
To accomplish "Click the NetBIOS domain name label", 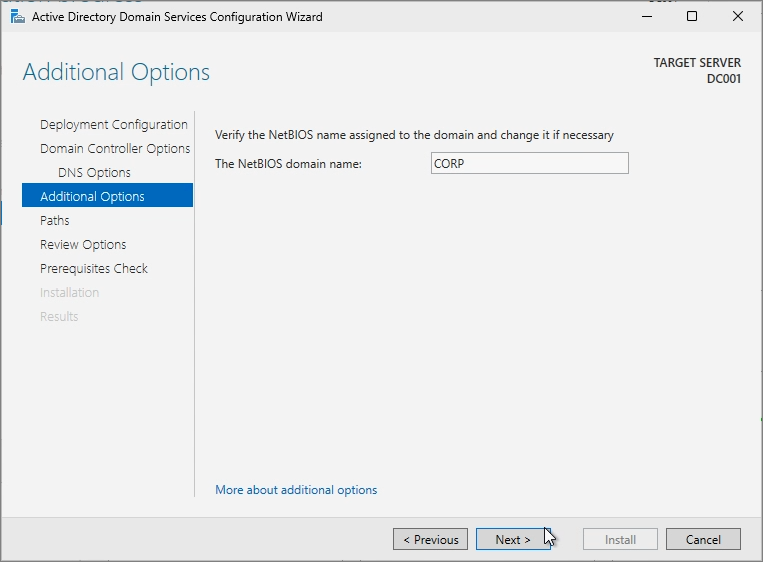I will 289,164.
